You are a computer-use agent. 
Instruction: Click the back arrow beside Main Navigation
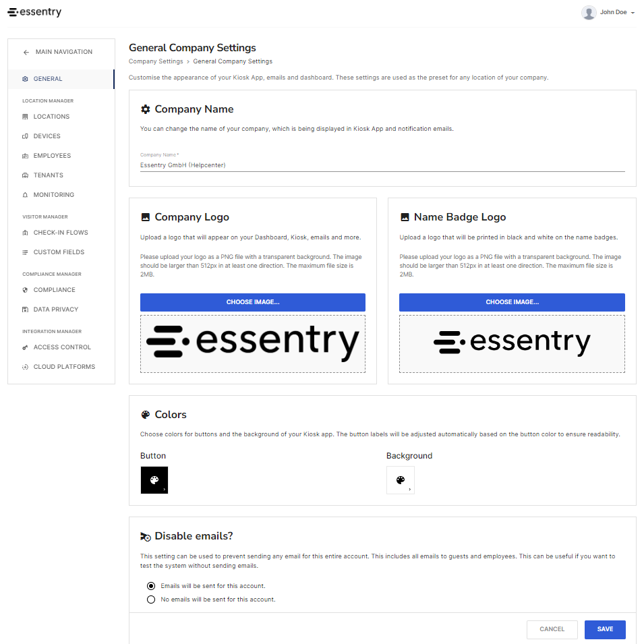[x=26, y=52]
